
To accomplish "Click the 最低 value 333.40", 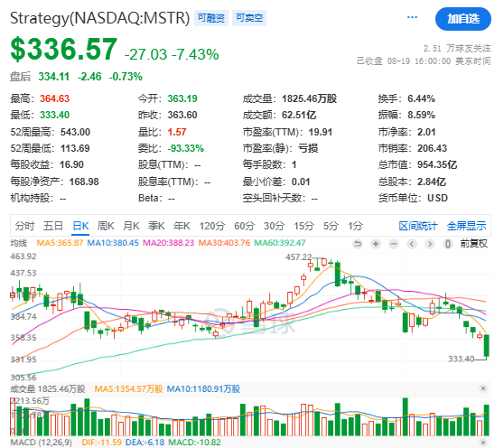I will 54,115.
